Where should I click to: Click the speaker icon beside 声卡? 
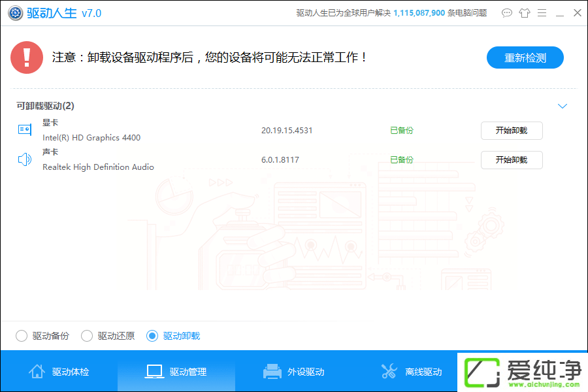[24, 159]
